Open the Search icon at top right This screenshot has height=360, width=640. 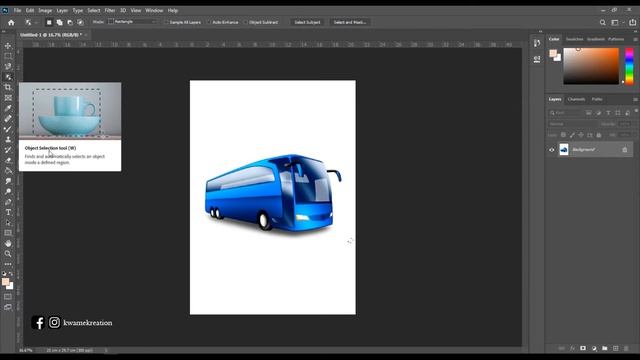602,22
